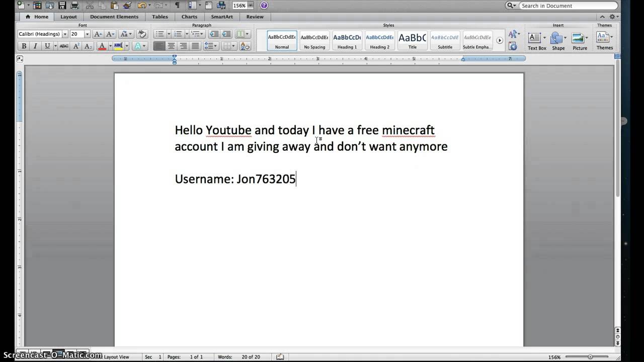
Task: Apply the Subtitle style
Action: click(445, 40)
